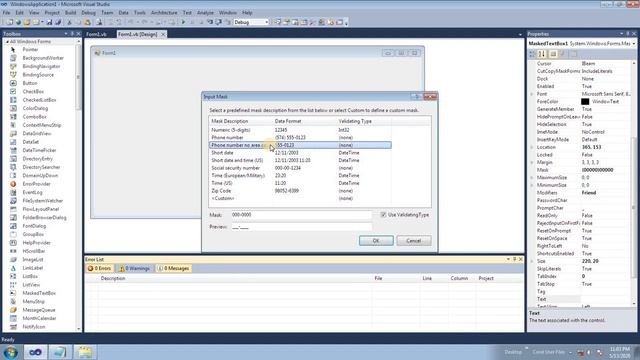Select the DateTimePicker toolbox control
640x360 pixels.
click(39, 150)
